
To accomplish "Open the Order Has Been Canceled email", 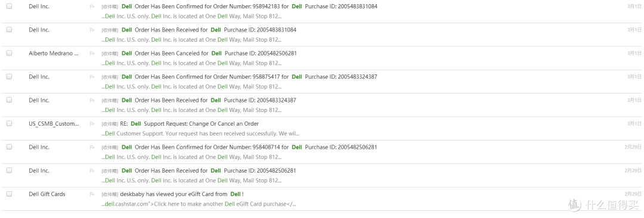I will [209, 54].
